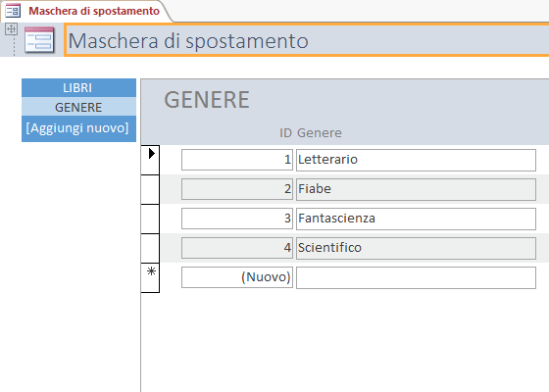
Task: Select the Maschera di spostamento header title
Action: coord(188,41)
